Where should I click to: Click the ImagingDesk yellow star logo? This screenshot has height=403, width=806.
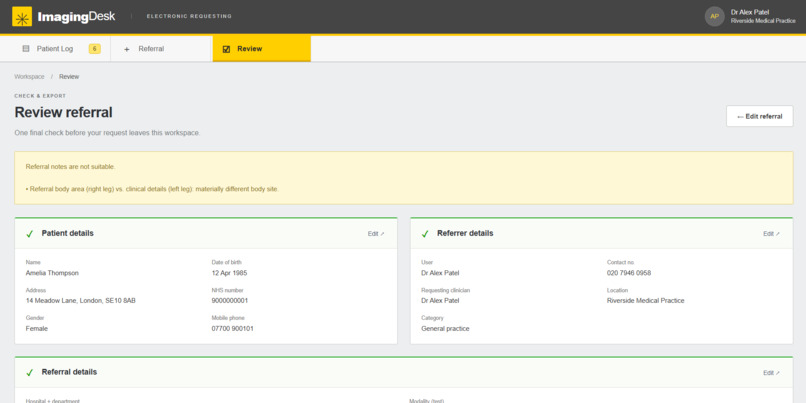point(22,16)
